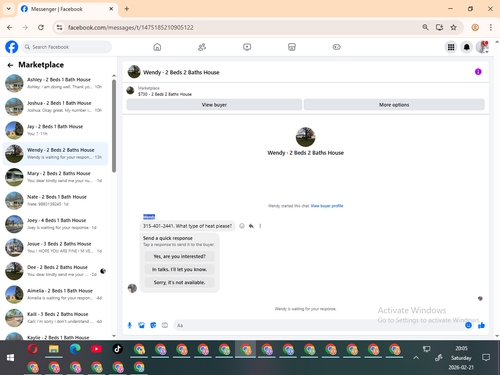Click the message input field Aa
Image resolution: width=500 pixels, height=375 pixels.
(318, 325)
